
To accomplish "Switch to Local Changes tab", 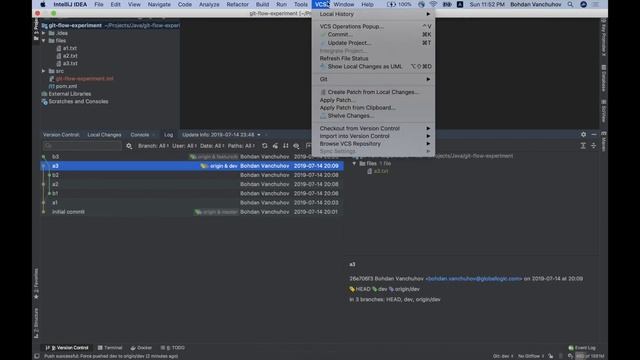I will 104,135.
